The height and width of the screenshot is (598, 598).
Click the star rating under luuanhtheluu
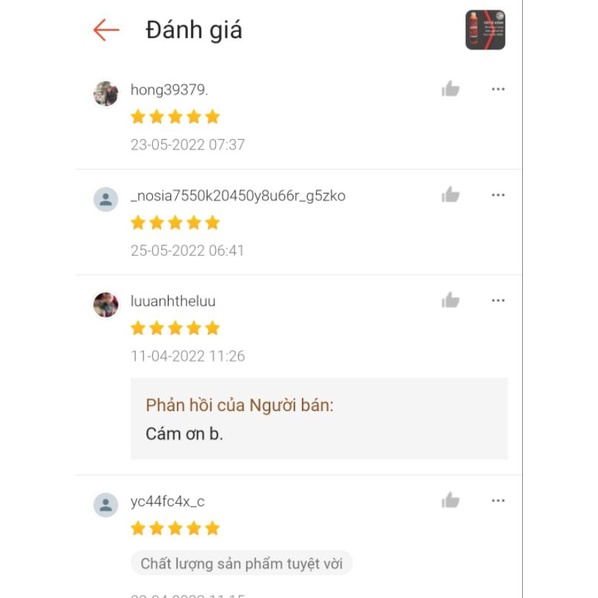(175, 328)
